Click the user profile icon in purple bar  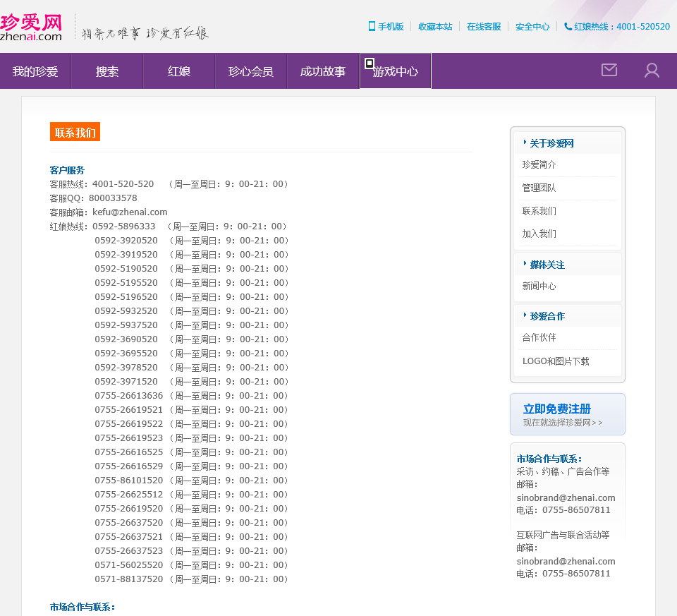(x=652, y=71)
